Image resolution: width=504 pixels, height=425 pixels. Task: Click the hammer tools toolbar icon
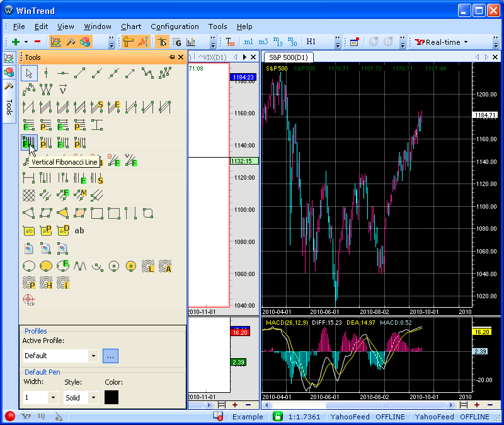pos(71,42)
